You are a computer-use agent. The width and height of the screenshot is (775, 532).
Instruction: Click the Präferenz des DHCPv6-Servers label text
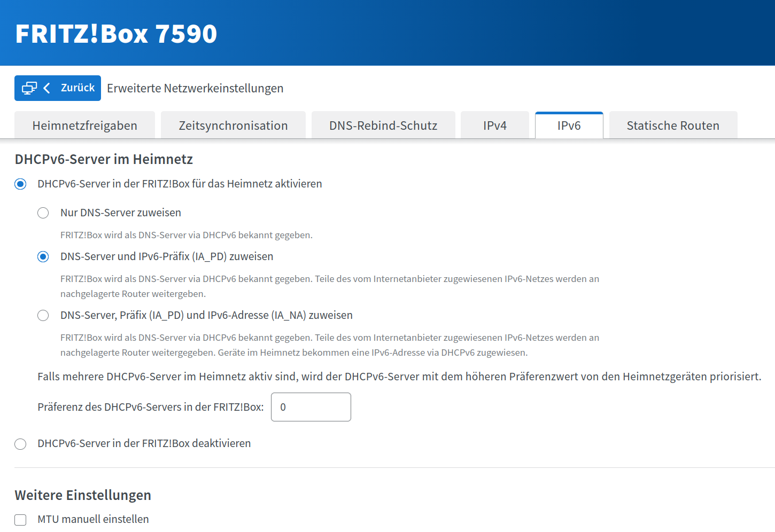click(151, 407)
